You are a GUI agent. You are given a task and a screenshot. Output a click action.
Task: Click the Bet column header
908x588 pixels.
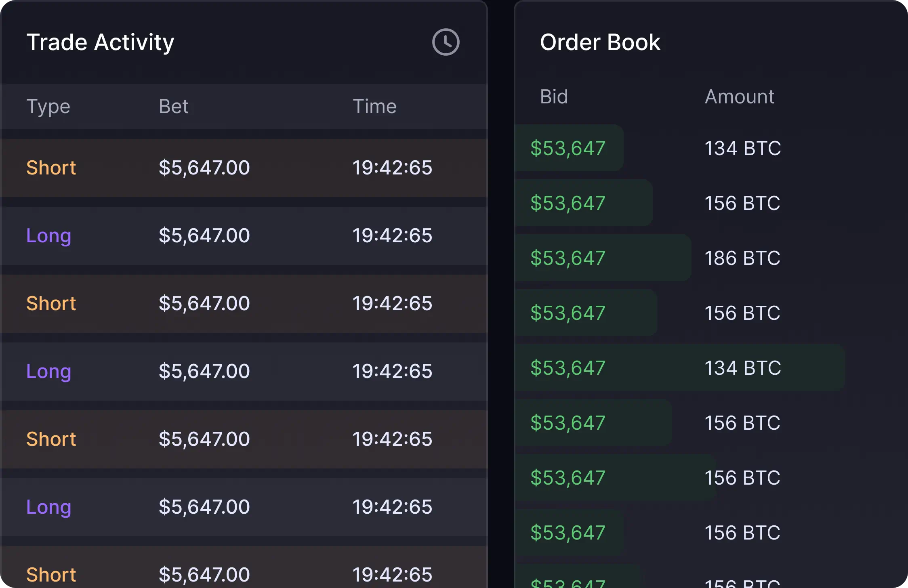[173, 107]
